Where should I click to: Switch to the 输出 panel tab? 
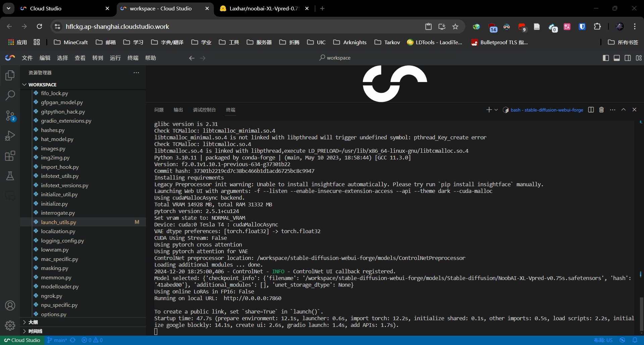tap(178, 110)
